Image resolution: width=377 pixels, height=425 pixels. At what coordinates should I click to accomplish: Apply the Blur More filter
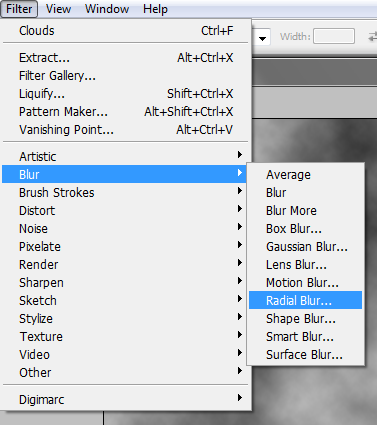click(x=305, y=210)
